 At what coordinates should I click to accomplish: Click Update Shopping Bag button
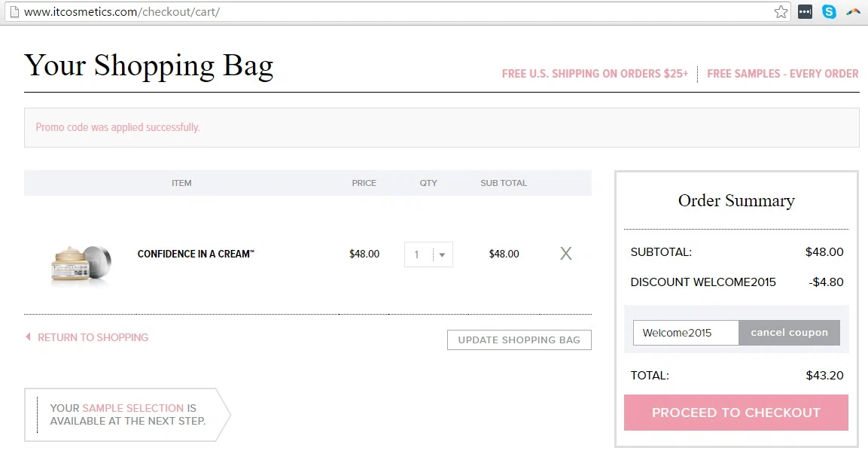coord(519,340)
